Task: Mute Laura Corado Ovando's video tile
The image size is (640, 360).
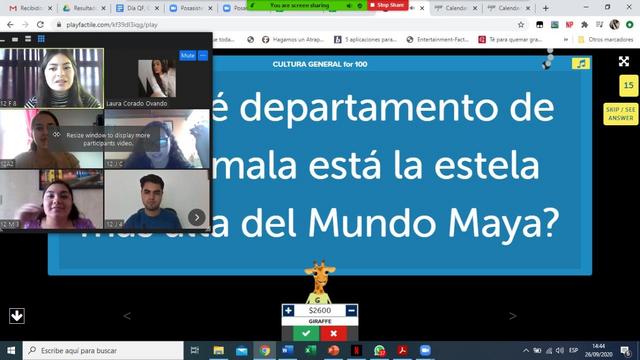Action: pos(187,55)
